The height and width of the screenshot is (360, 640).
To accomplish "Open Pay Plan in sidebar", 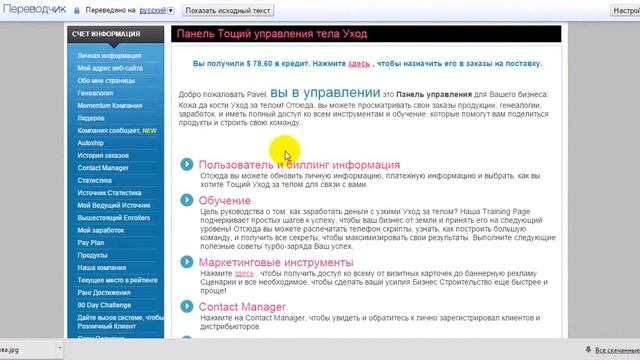I will coord(91,243).
